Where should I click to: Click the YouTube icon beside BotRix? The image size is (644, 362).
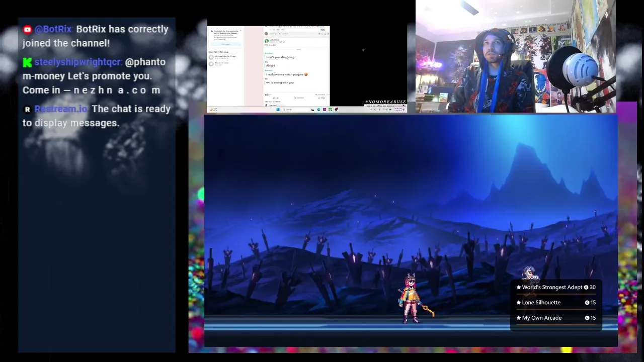(x=27, y=30)
